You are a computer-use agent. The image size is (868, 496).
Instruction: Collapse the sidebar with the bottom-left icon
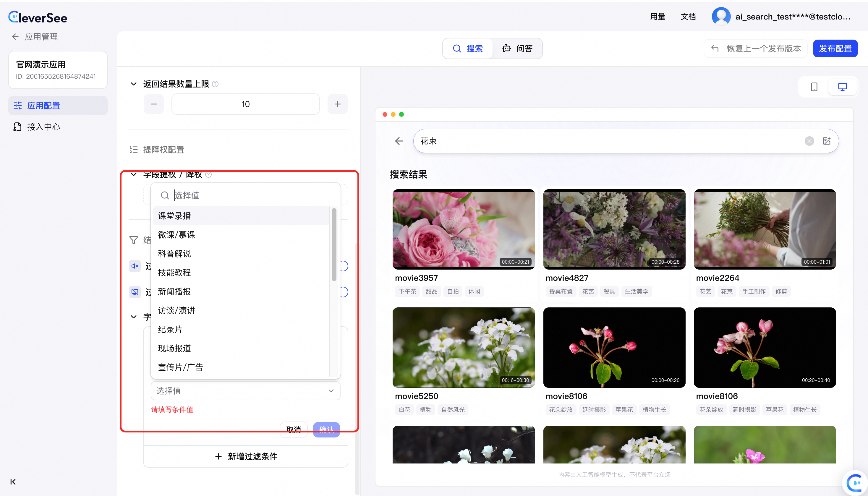[x=13, y=482]
